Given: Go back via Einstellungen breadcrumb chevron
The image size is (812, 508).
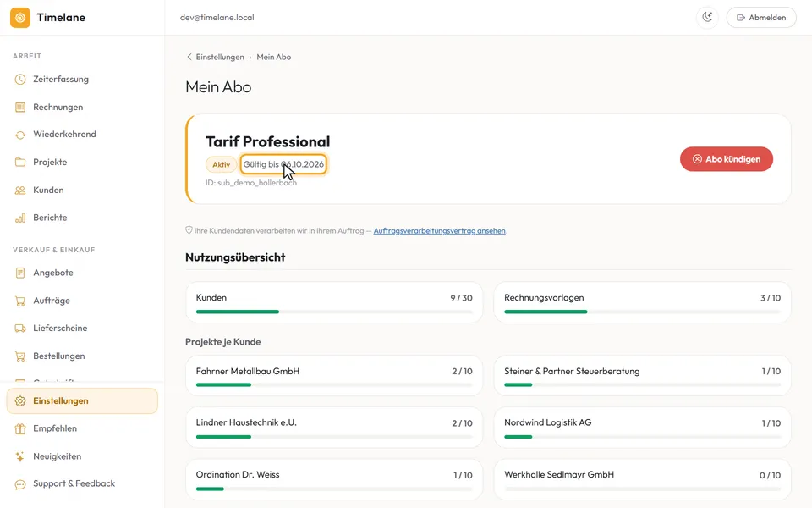Looking at the screenshot, I should pos(189,57).
